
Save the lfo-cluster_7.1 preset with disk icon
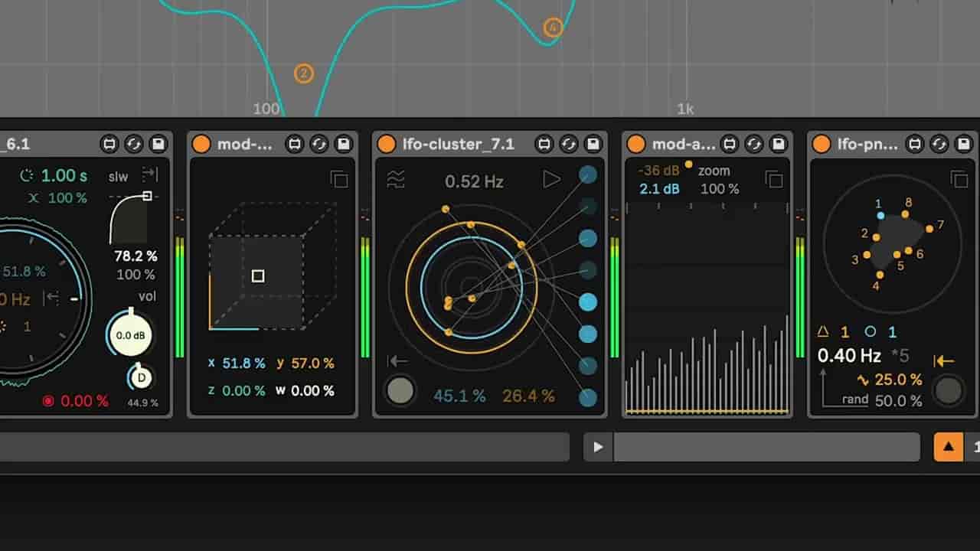point(593,144)
